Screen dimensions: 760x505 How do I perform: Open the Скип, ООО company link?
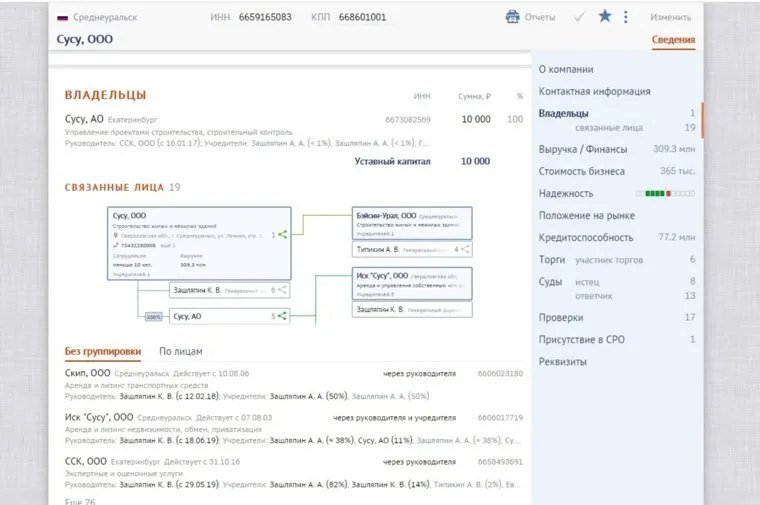point(87,373)
